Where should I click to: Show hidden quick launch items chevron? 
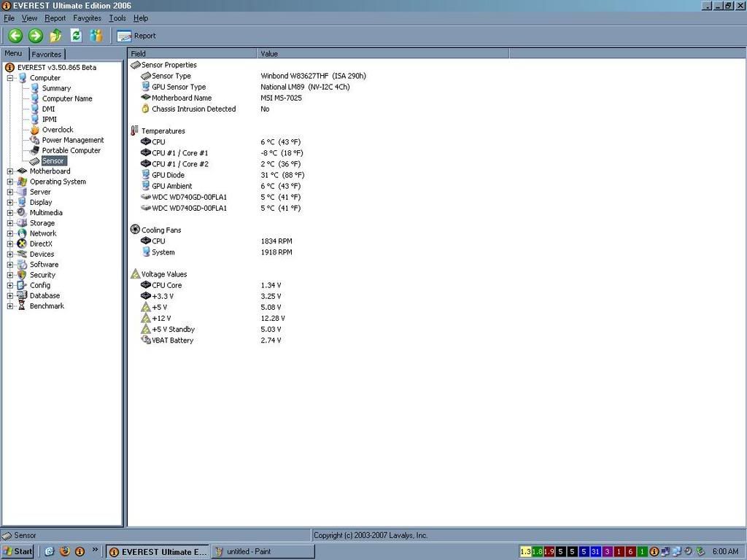click(x=95, y=550)
